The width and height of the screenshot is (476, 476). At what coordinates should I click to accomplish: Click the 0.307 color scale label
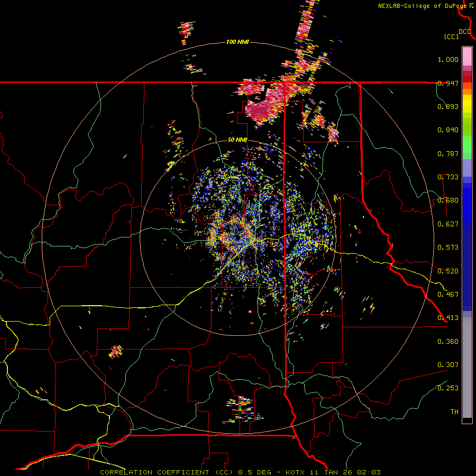(448, 364)
